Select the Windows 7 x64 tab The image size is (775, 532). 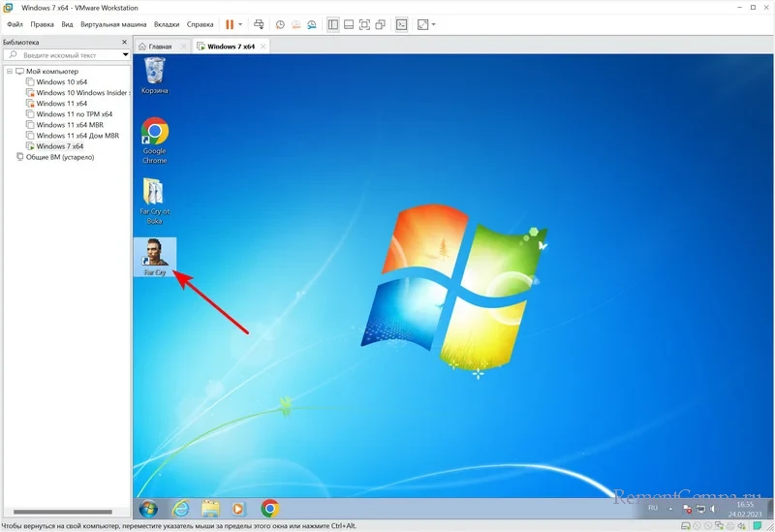(231, 47)
